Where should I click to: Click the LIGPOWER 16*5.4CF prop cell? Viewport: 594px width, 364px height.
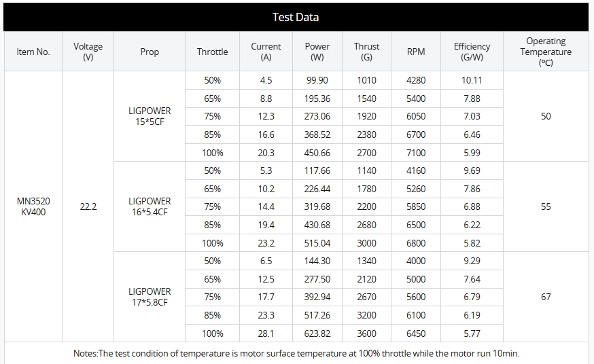point(150,206)
